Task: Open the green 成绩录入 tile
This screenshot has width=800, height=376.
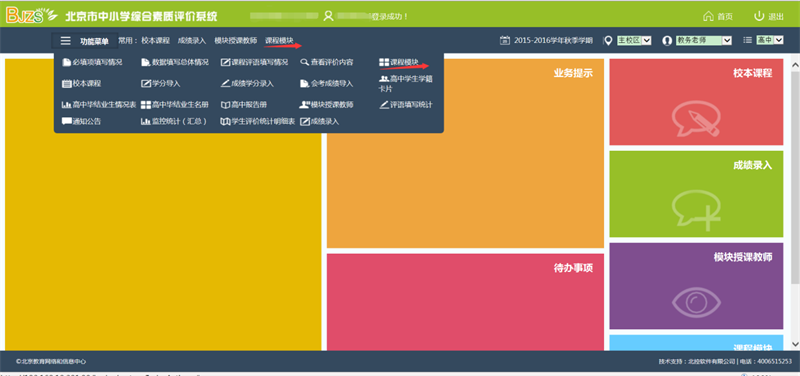Action: (x=696, y=194)
